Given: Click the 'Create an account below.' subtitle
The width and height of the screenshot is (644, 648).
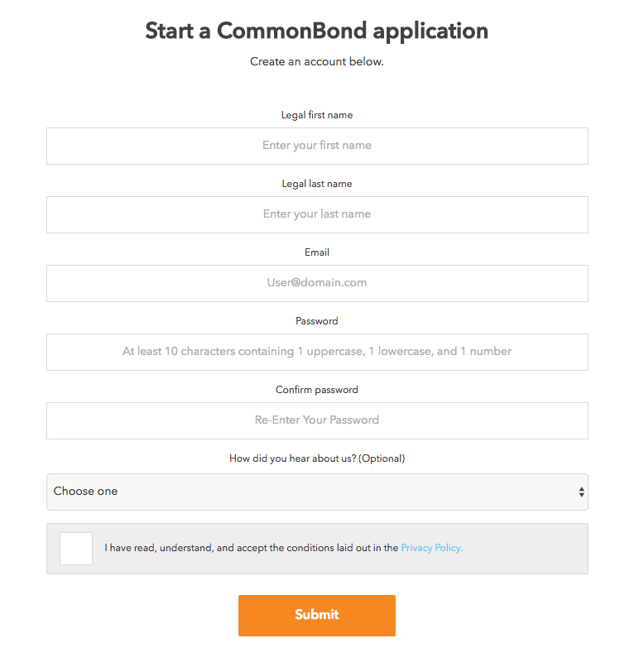Looking at the screenshot, I should coord(317,61).
